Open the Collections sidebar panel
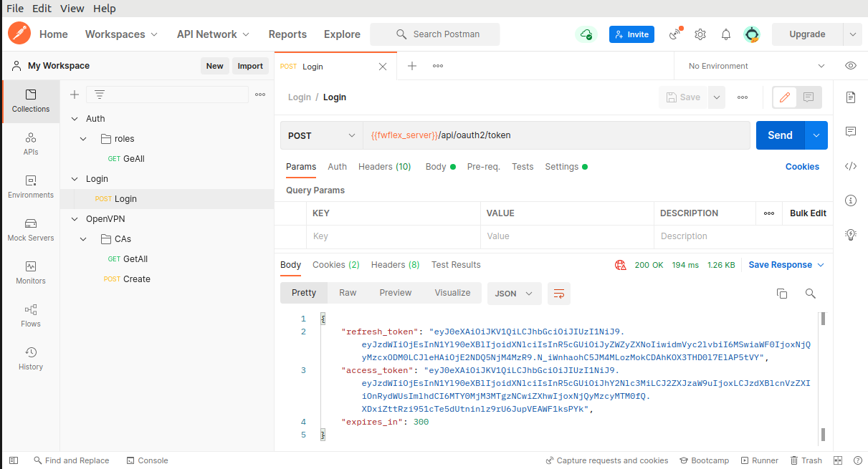Screen dimensions: 868x469 coord(31,101)
